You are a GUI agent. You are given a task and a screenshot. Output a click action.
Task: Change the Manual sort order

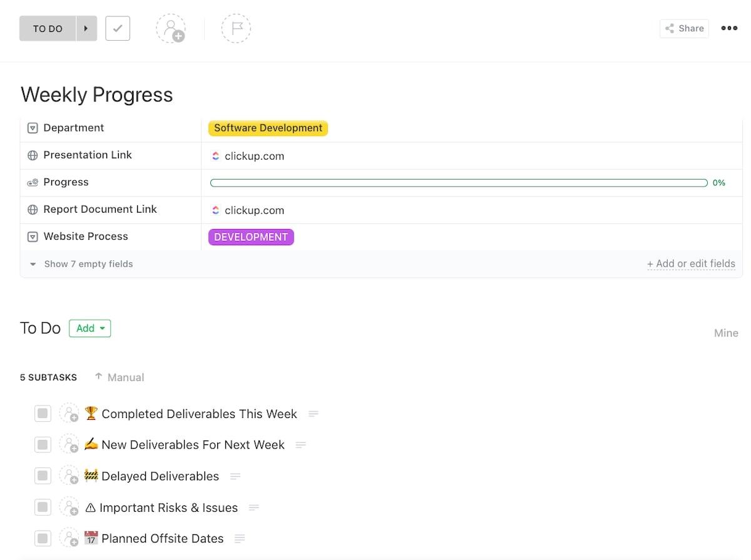click(x=120, y=377)
